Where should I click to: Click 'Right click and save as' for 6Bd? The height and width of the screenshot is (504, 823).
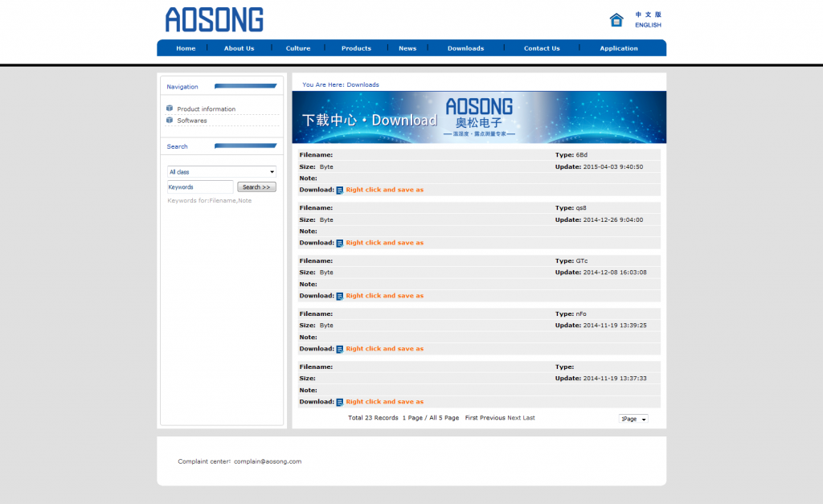385,190
